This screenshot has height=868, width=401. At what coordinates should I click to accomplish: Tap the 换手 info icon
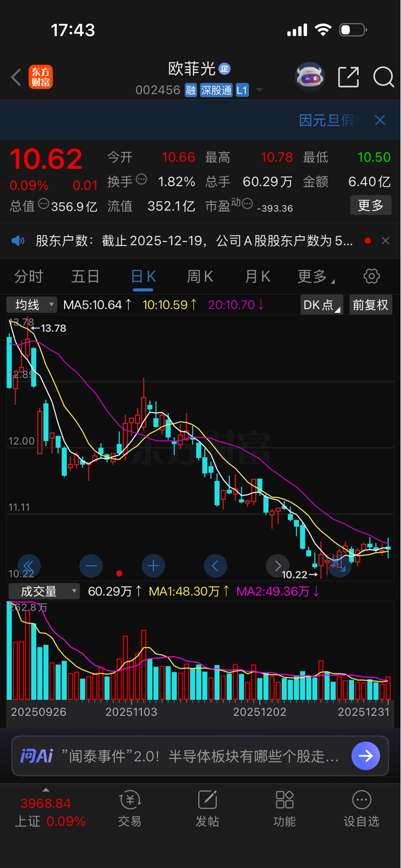pyautogui.click(x=141, y=179)
